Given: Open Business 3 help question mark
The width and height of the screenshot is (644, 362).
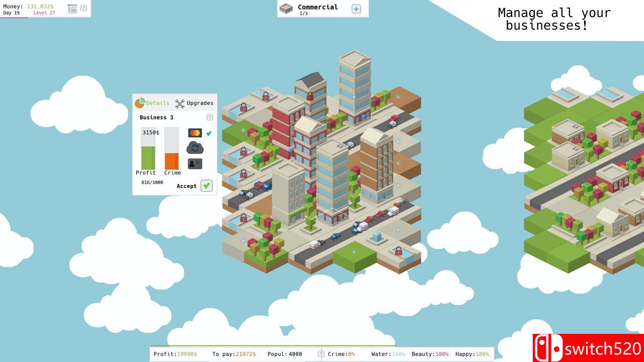Looking at the screenshot, I should click(x=209, y=117).
